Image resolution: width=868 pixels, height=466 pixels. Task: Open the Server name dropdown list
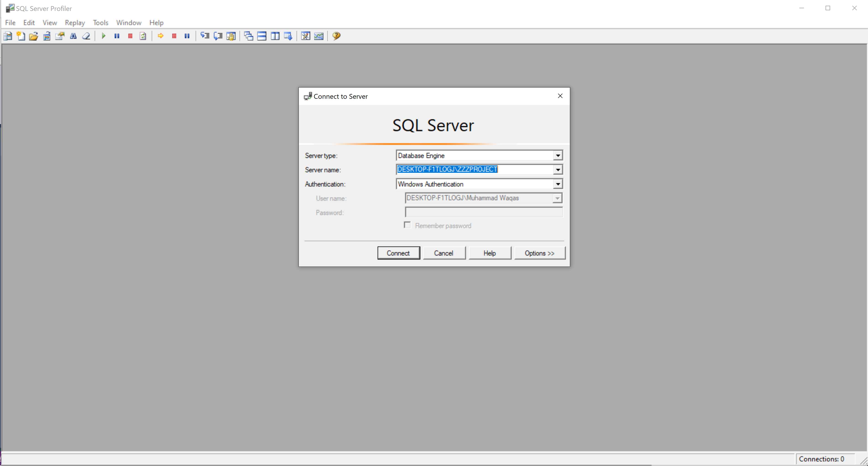tap(558, 169)
